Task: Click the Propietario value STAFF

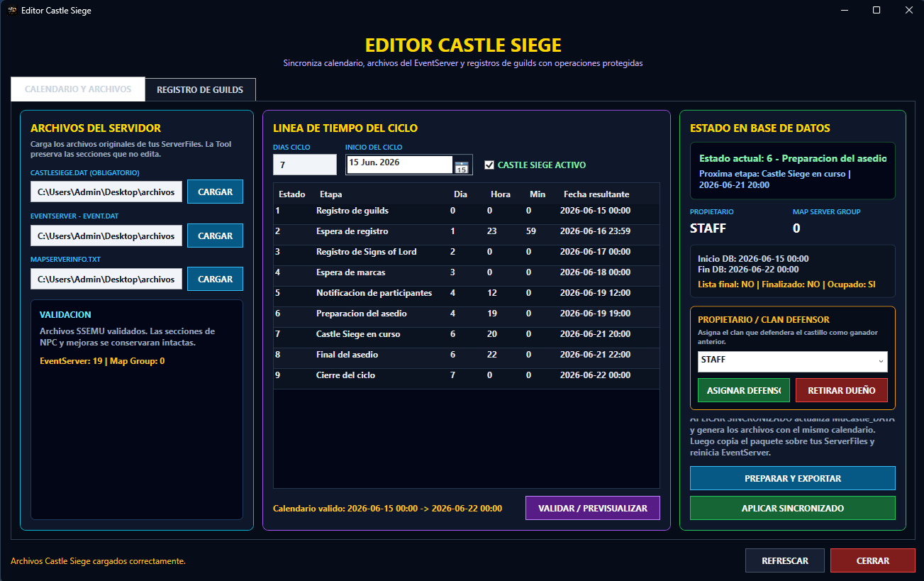Action: tap(708, 228)
